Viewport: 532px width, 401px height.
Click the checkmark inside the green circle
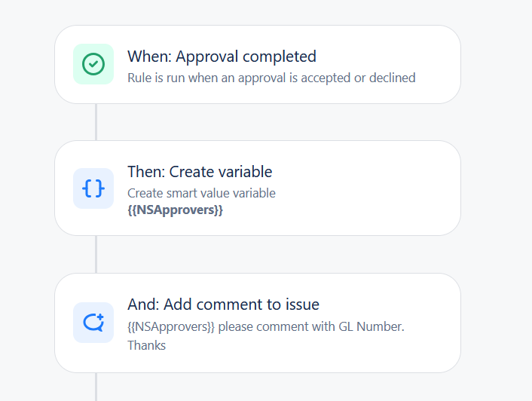click(x=93, y=64)
